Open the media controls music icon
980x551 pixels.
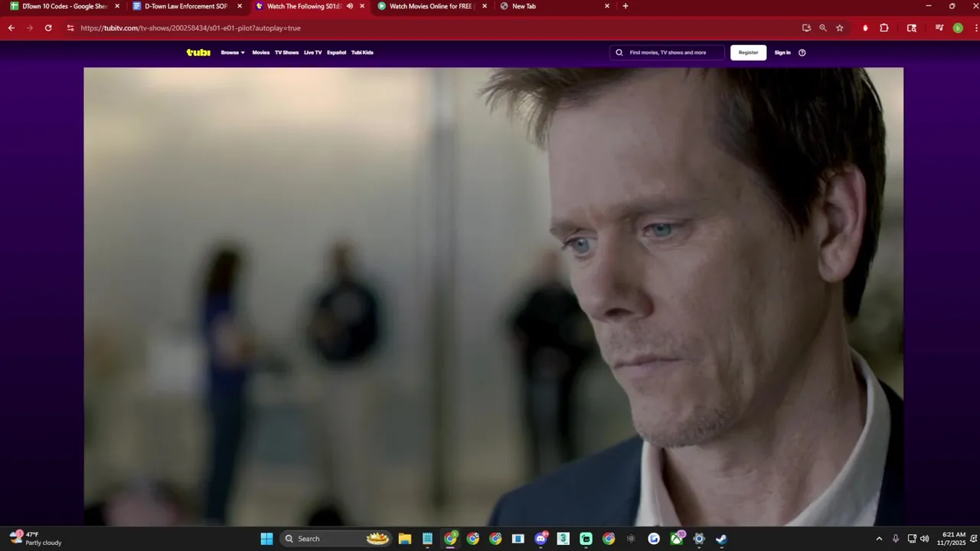939,28
